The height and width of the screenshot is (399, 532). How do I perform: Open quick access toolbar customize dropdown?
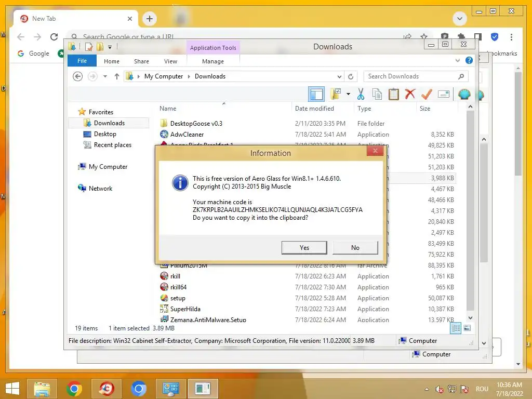(110, 47)
